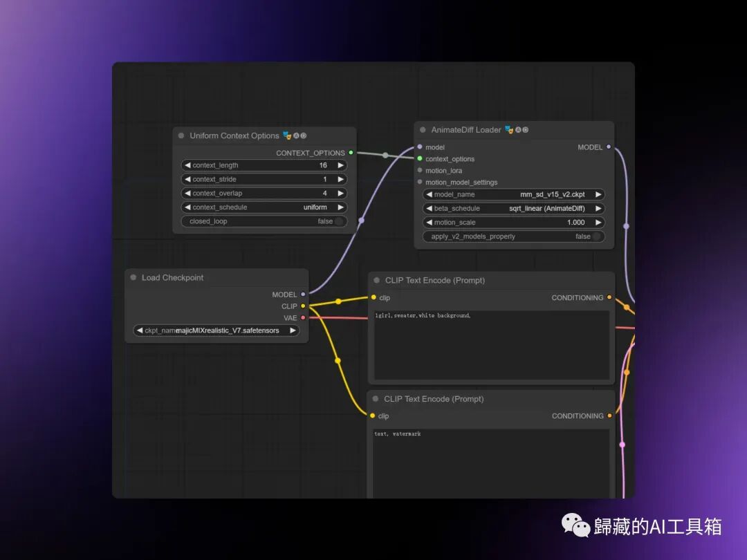
Task: Collapse the CLIP Text Encode node containing '1girl, sweater'
Action: click(x=377, y=280)
